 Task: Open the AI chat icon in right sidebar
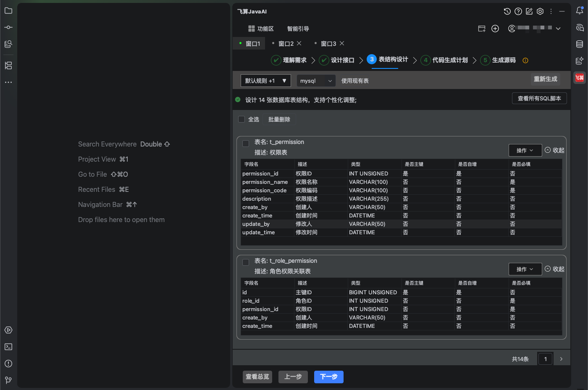tap(580, 27)
